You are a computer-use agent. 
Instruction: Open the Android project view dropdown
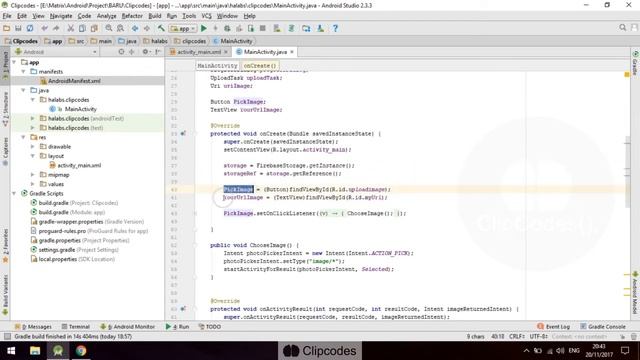56,52
